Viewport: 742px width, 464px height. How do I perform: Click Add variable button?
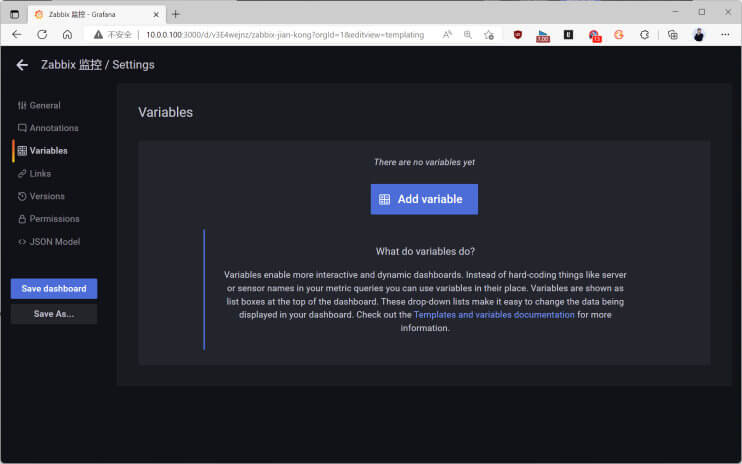pyautogui.click(x=424, y=199)
